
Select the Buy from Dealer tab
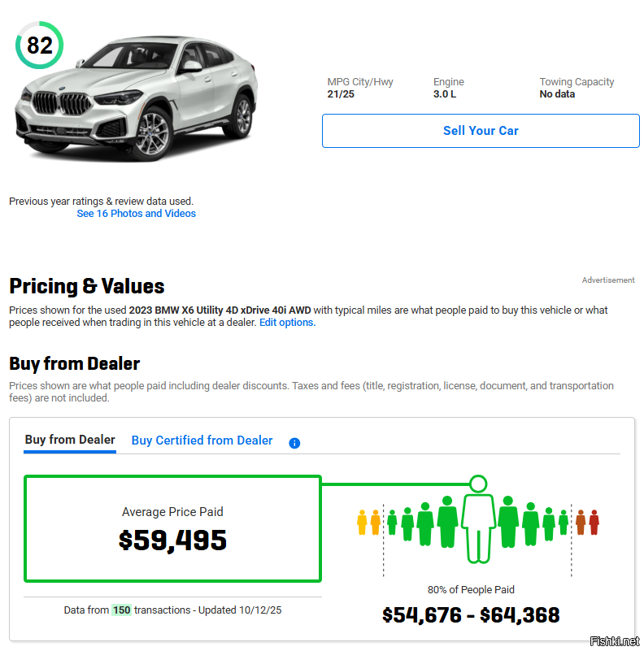pos(70,440)
